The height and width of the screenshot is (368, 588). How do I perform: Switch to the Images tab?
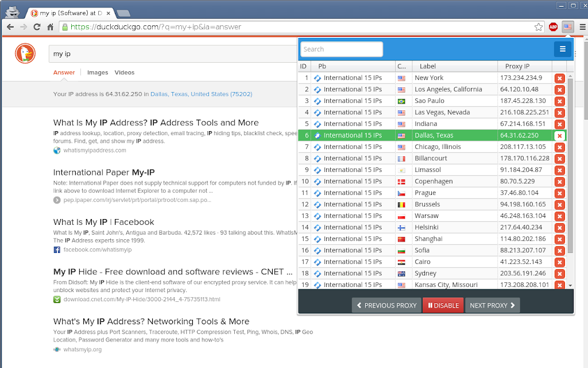tap(98, 72)
